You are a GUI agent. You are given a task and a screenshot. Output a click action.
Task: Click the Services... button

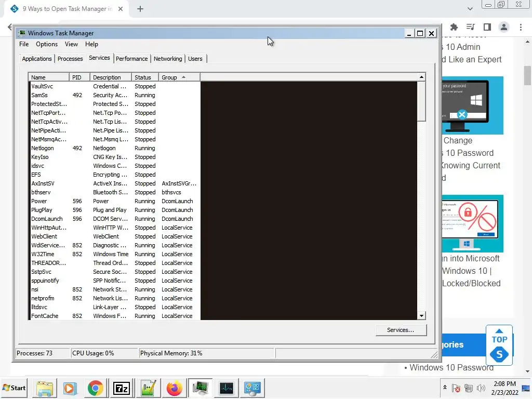pos(401,330)
